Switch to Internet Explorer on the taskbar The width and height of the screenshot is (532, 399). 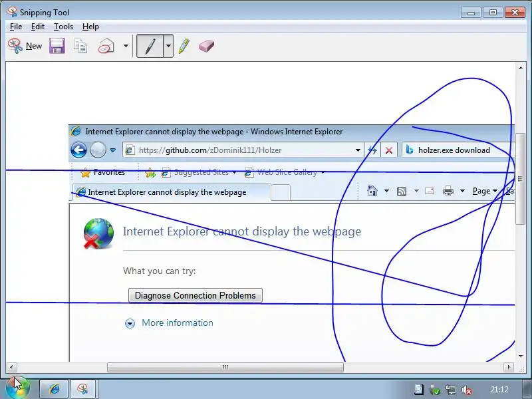coord(54,389)
